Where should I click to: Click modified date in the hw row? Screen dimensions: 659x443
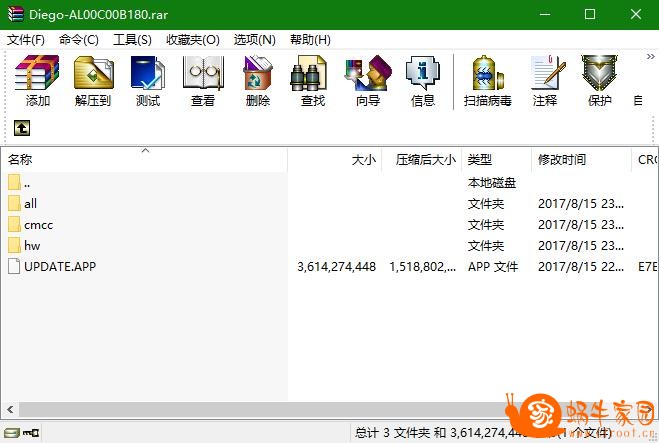click(x=581, y=245)
